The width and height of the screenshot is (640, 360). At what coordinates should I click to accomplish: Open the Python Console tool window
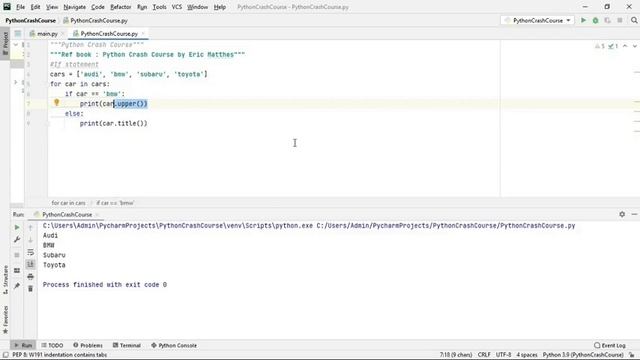point(174,345)
